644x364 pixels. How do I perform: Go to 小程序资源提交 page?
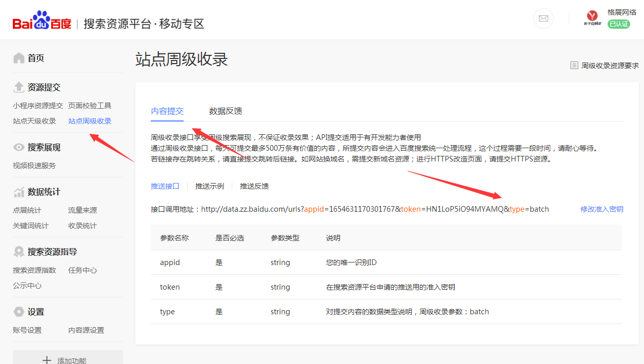point(38,106)
